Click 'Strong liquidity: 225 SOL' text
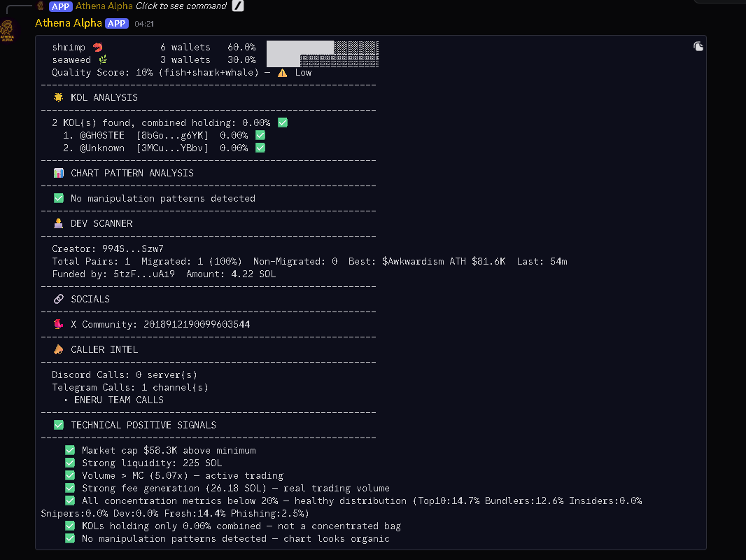 152,463
